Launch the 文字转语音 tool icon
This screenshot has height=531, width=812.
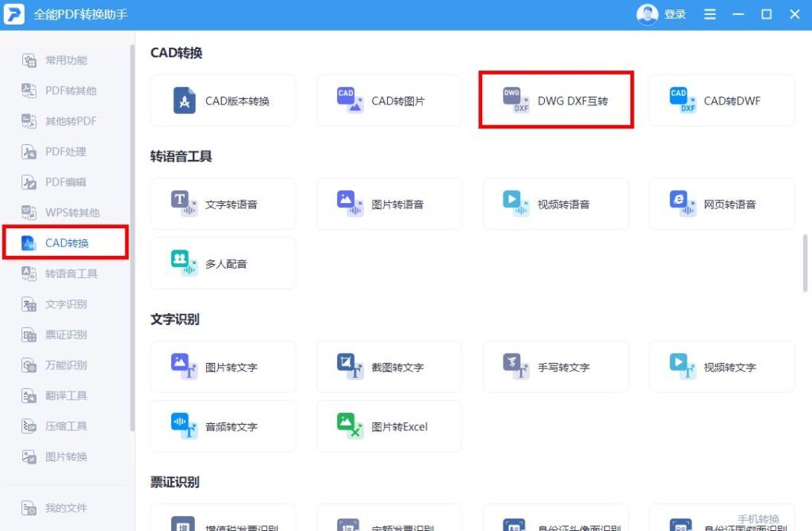point(184,204)
